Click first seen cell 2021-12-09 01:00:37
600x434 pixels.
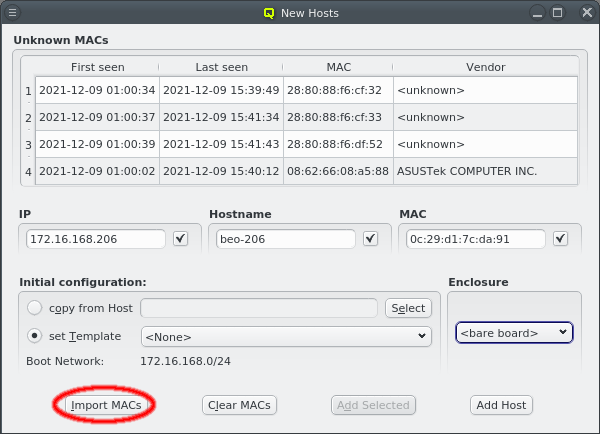tap(97, 117)
